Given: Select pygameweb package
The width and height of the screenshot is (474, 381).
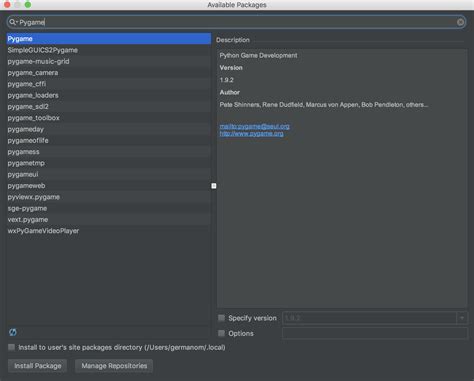Looking at the screenshot, I should click(109, 186).
